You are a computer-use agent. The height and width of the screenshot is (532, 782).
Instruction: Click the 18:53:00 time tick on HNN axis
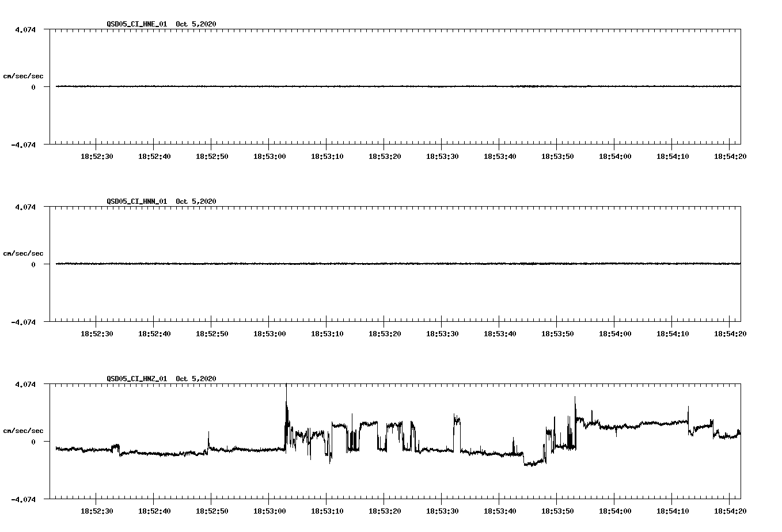coord(269,332)
